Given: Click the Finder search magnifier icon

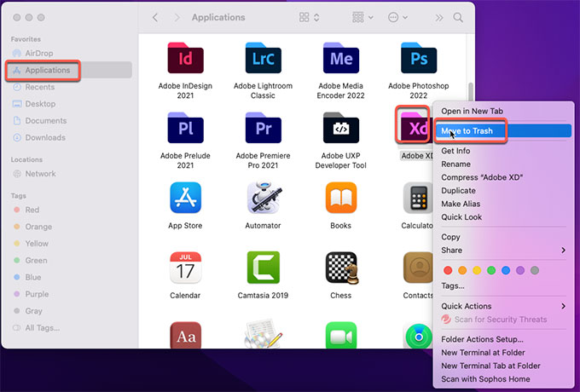Looking at the screenshot, I should (x=458, y=17).
